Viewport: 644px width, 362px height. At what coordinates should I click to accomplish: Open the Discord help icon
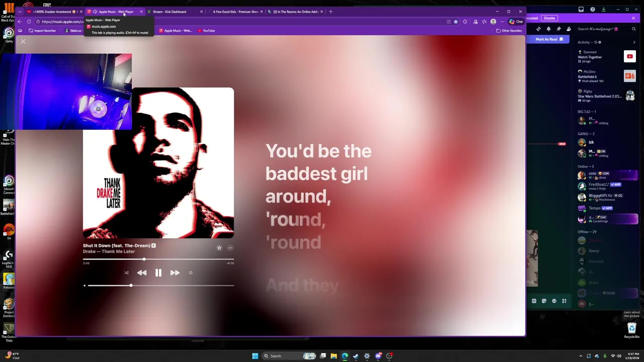tap(592, 9)
